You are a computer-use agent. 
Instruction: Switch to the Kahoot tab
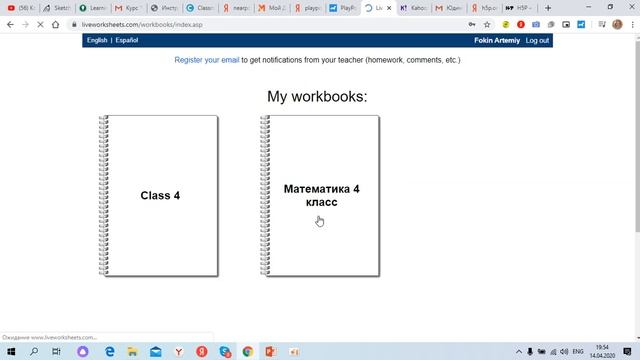pos(413,8)
